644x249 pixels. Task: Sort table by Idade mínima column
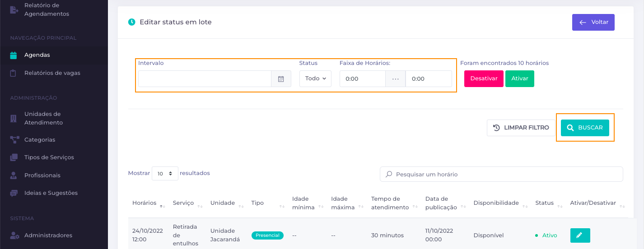click(x=321, y=207)
